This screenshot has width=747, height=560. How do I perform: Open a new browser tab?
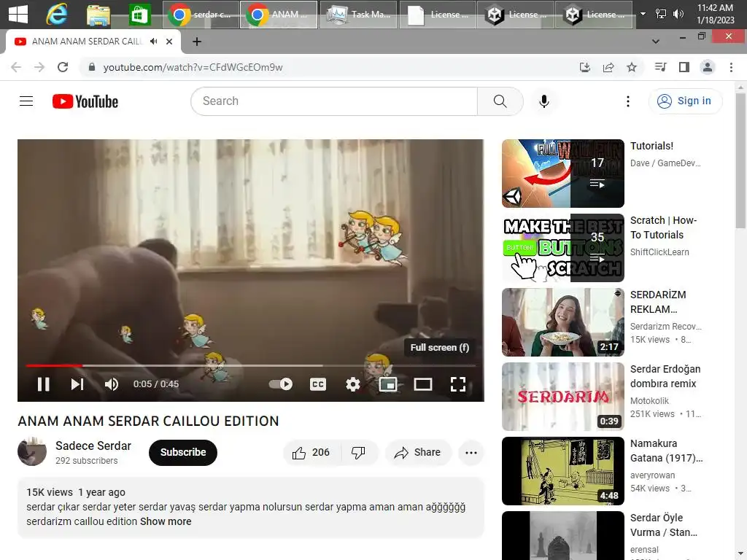[197, 42]
